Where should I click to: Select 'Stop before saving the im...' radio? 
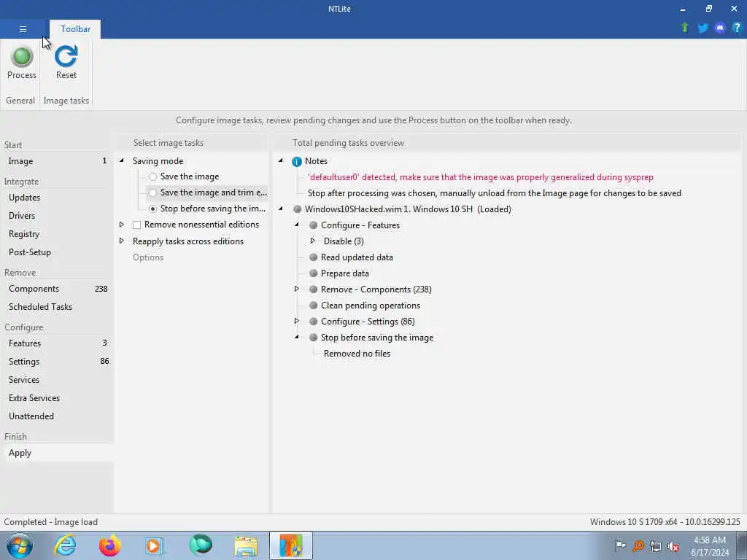152,209
